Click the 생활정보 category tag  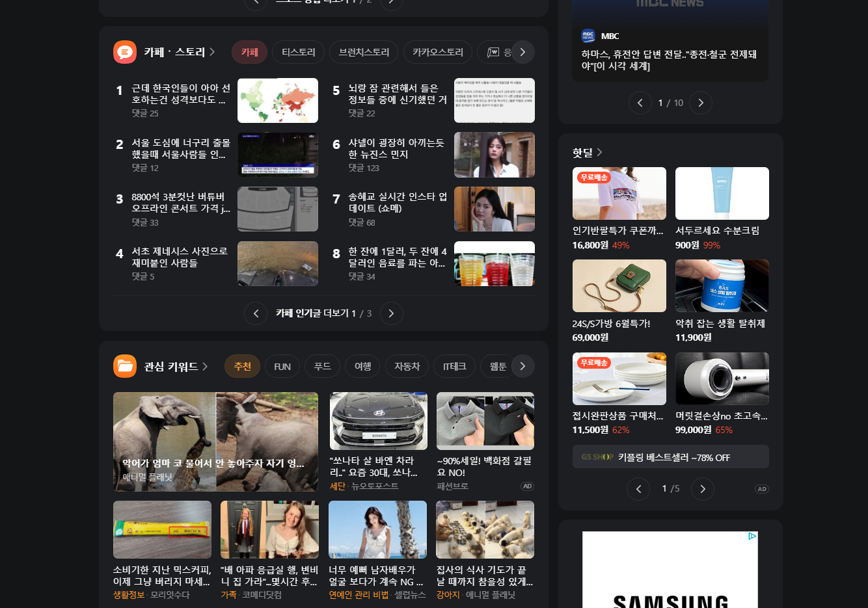click(129, 595)
